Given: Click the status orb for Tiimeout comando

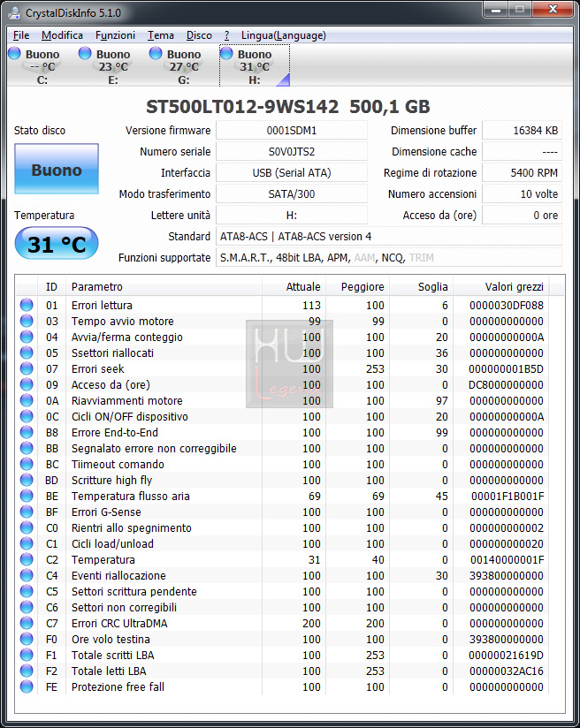Looking at the screenshot, I should click(27, 464).
